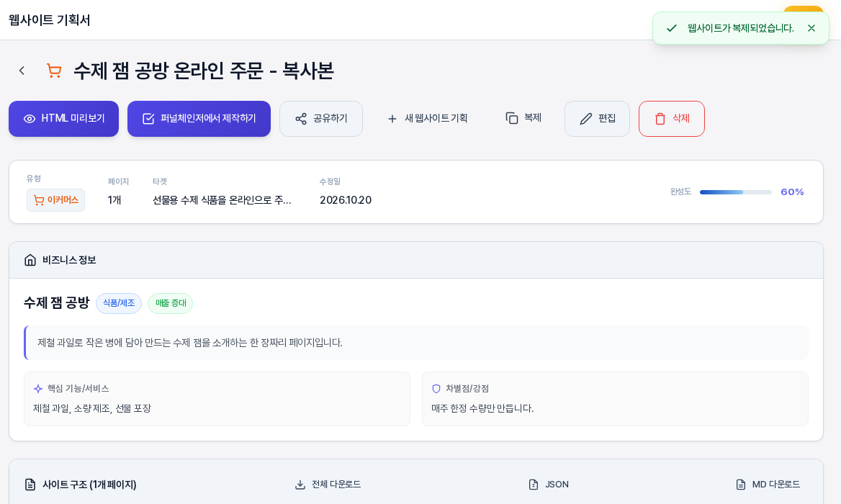This screenshot has height=504, width=841.
Task: Open HTML 미리보기 preview
Action: coord(64,119)
